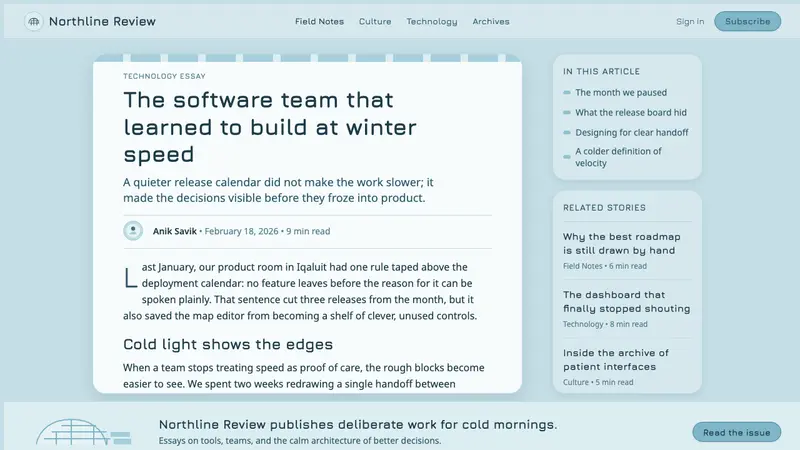Click 'Technology • 8 min read' meta text
The height and width of the screenshot is (450, 800).
pos(605,324)
